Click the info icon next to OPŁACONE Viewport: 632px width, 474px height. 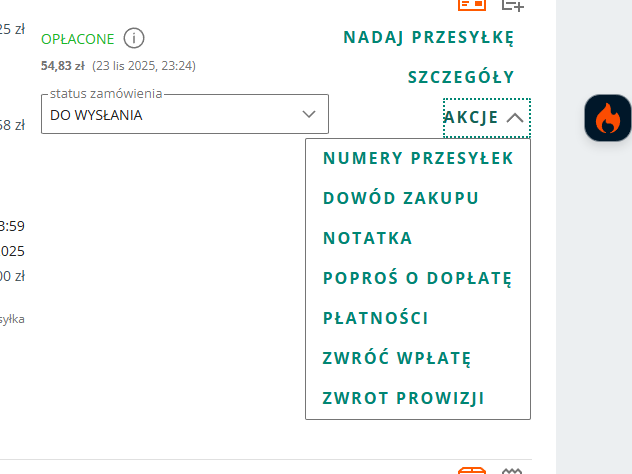point(135,39)
